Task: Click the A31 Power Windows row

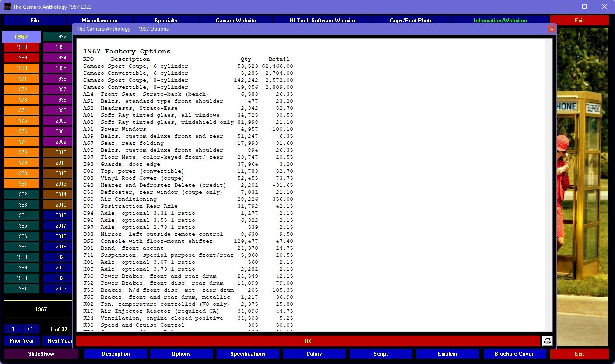Action: pos(188,129)
